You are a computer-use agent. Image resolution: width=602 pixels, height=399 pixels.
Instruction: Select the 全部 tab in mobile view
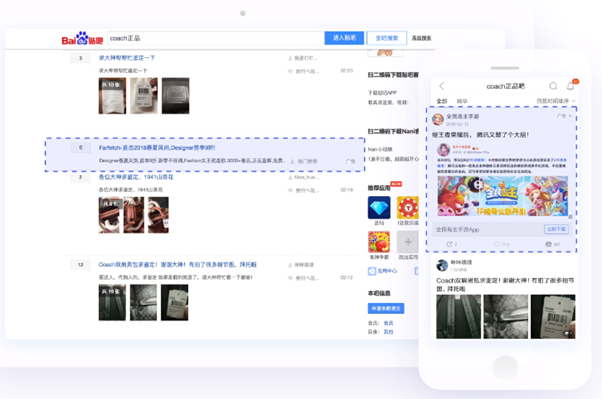point(442,101)
